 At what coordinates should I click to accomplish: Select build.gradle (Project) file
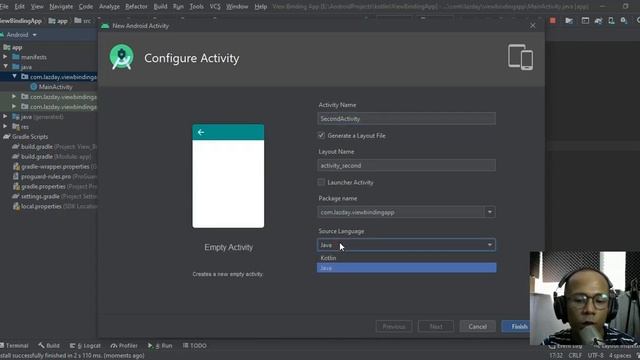(58, 147)
